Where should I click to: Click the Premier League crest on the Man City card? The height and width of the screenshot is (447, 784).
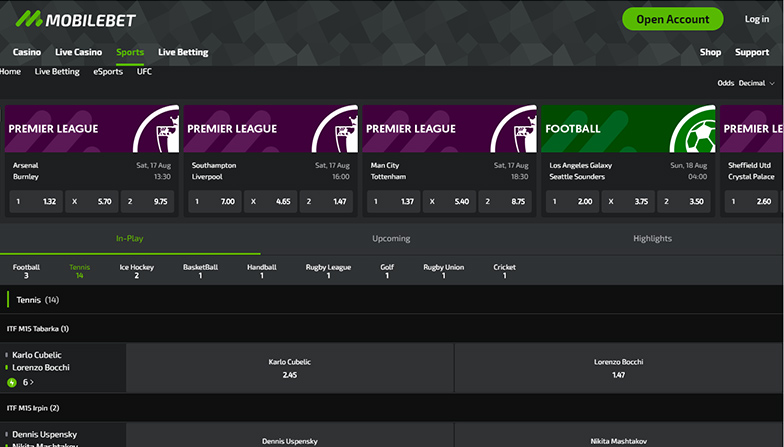coord(515,129)
